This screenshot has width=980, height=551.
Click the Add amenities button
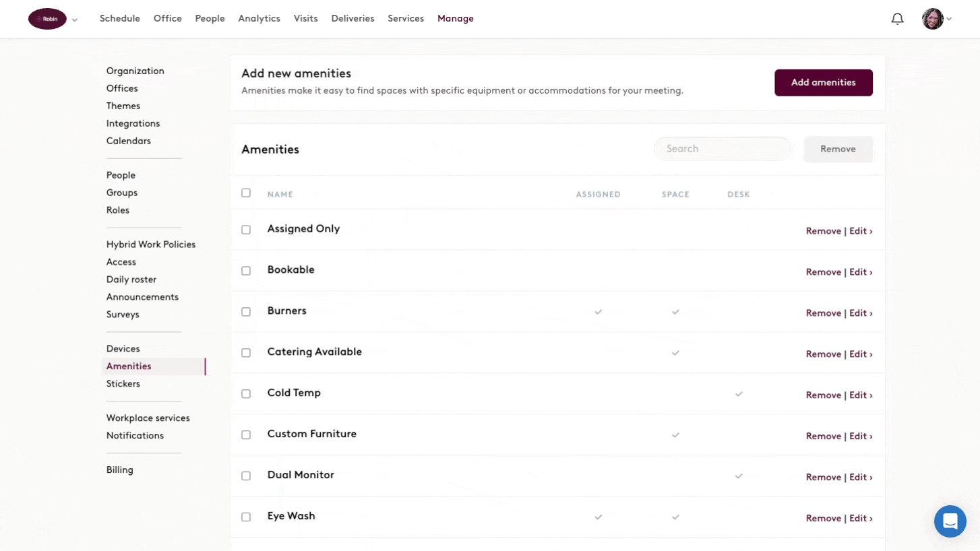[824, 83]
